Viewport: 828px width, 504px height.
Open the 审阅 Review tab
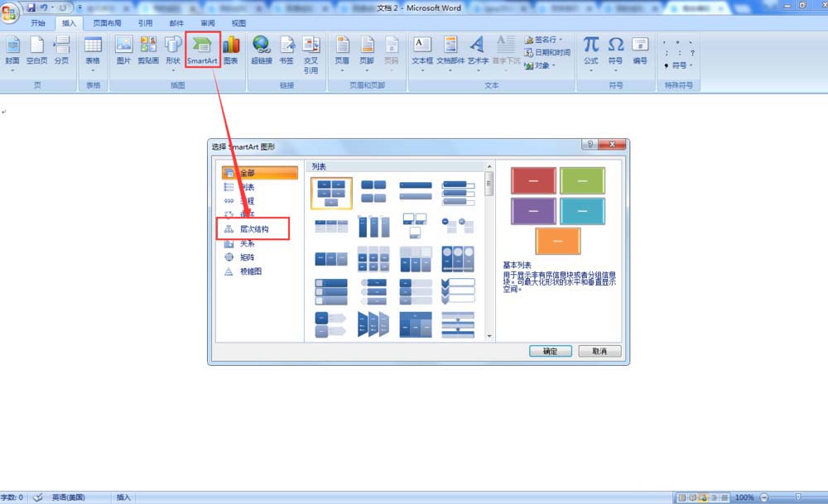tap(208, 23)
